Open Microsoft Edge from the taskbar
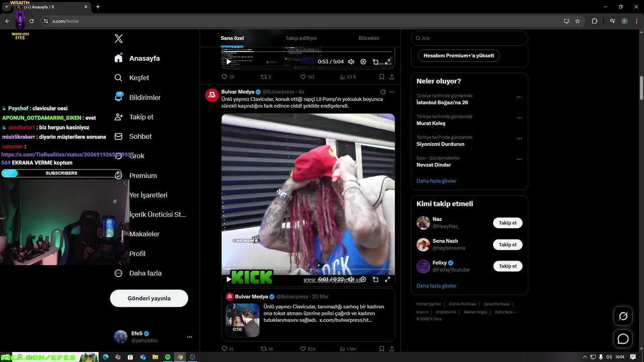Screen dimensions: 644x362 point(106,357)
